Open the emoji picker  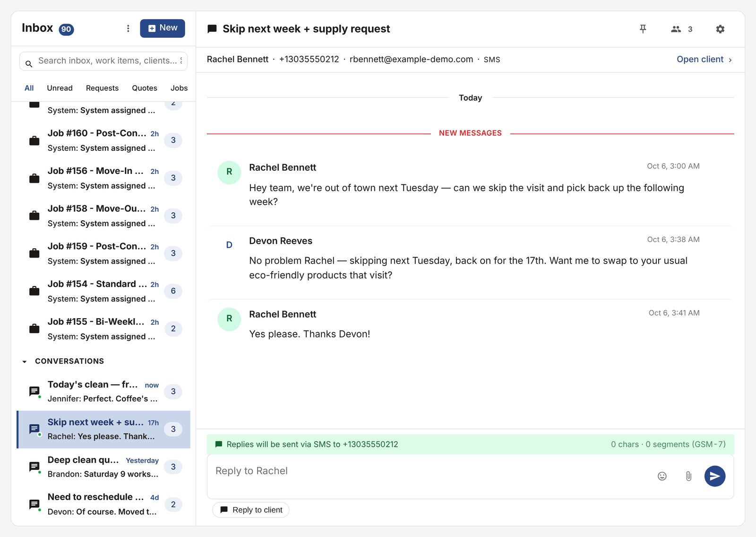pyautogui.click(x=662, y=476)
